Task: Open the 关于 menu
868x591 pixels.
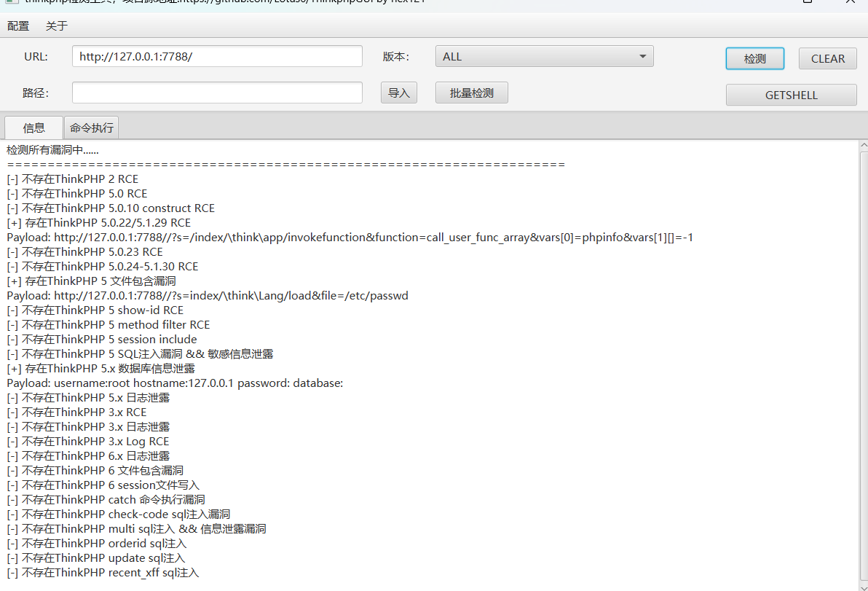Action: point(57,26)
